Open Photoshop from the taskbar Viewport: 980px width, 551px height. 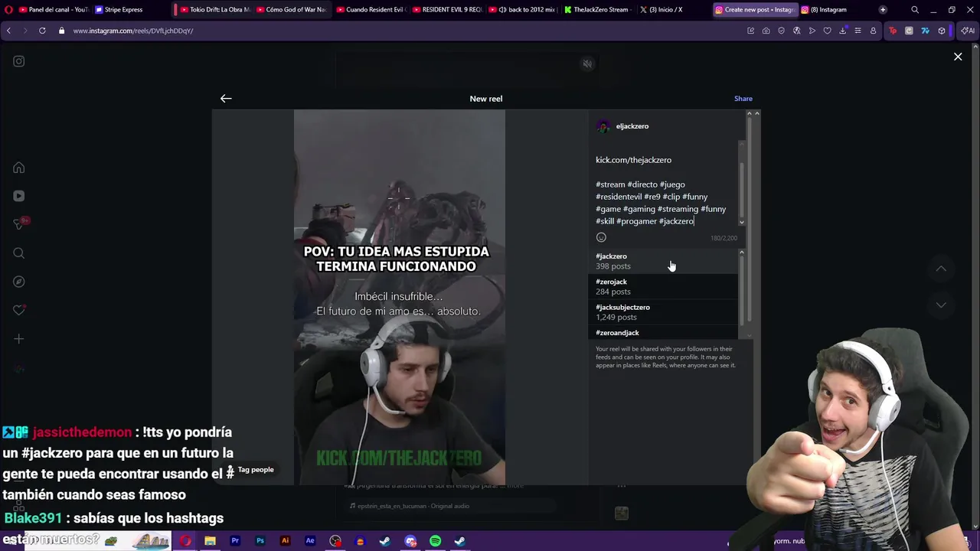260,541
